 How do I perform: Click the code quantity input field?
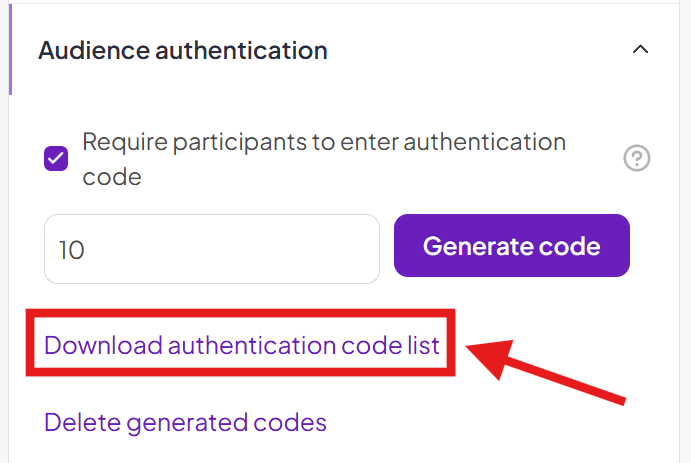point(212,249)
